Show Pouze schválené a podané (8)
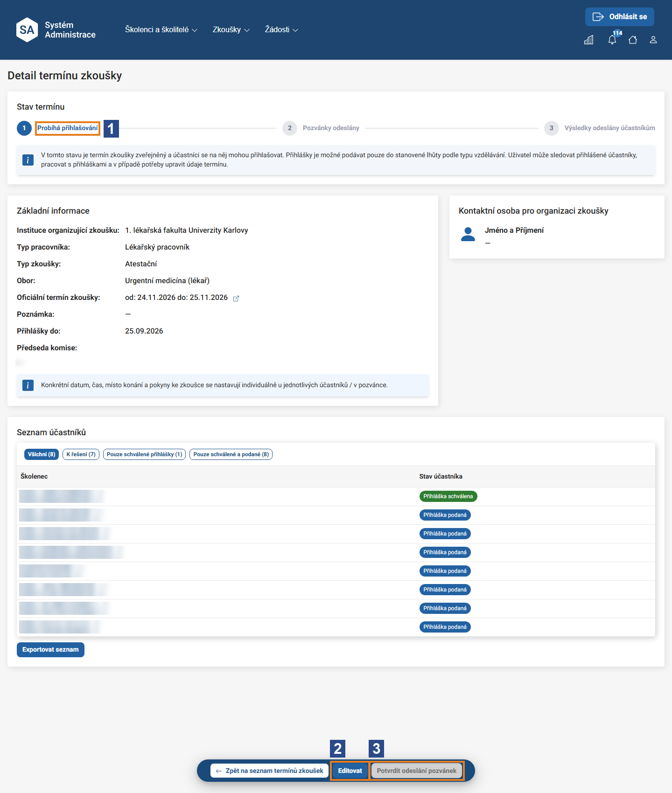The width and height of the screenshot is (672, 793). (x=231, y=454)
